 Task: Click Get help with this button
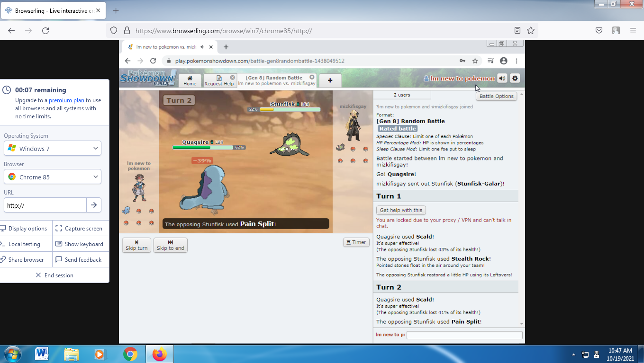[401, 210]
